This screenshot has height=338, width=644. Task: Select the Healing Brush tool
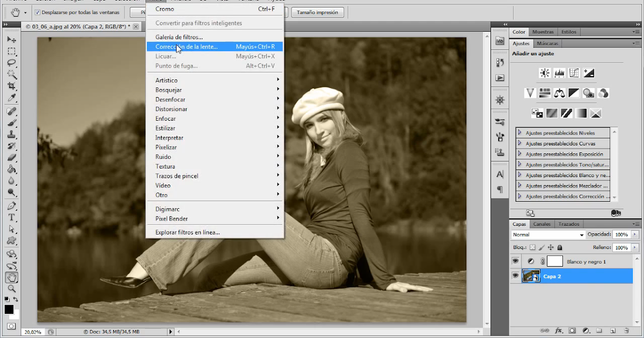[x=11, y=112]
